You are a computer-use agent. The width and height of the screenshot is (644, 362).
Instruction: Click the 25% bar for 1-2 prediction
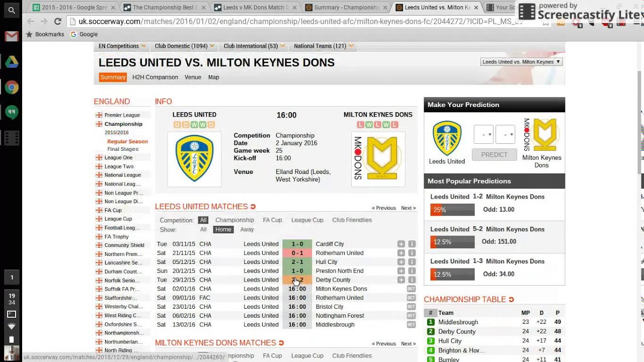452,210
